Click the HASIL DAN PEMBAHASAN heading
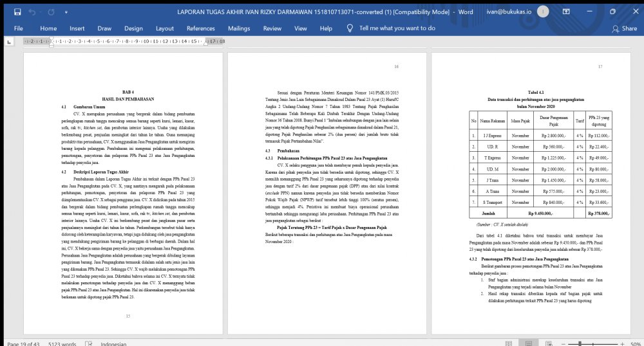 128,99
